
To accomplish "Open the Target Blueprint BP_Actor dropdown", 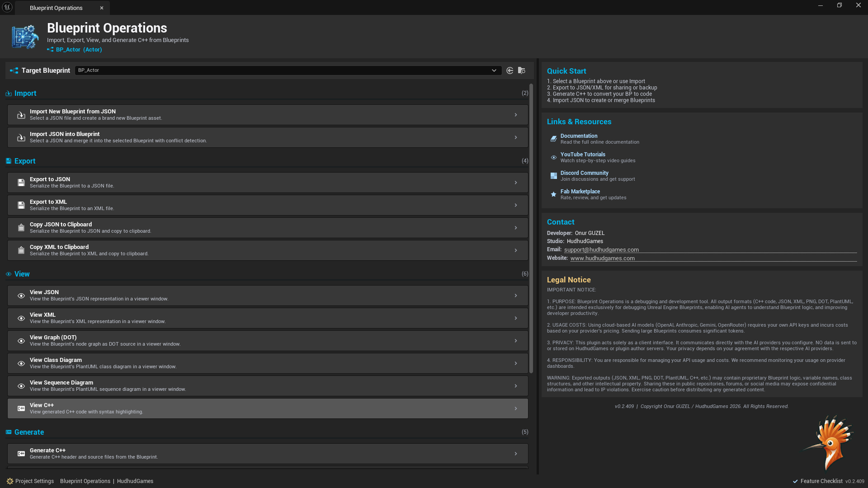I will (x=288, y=70).
